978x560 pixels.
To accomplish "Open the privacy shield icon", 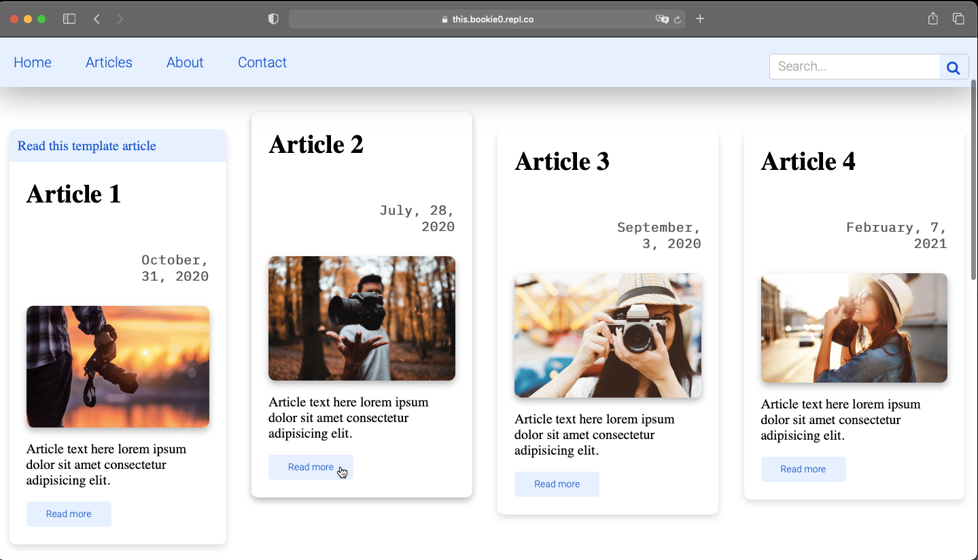I will click(x=273, y=19).
